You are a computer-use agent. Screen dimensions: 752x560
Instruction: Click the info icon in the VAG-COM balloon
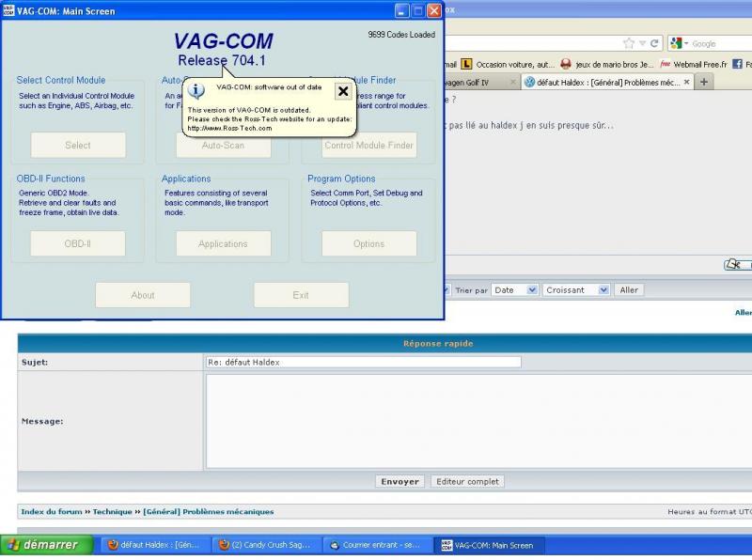196,89
